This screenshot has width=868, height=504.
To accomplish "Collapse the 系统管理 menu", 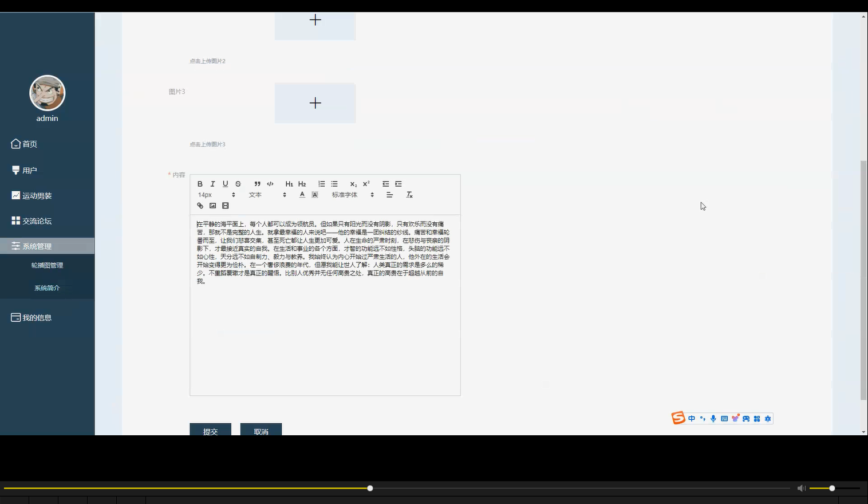I will (x=47, y=246).
